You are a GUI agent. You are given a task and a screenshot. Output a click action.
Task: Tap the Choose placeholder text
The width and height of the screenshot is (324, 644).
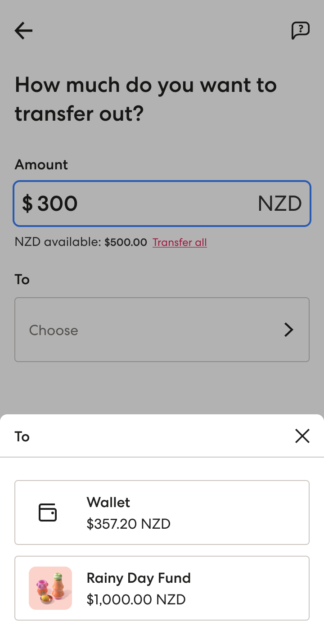54,330
